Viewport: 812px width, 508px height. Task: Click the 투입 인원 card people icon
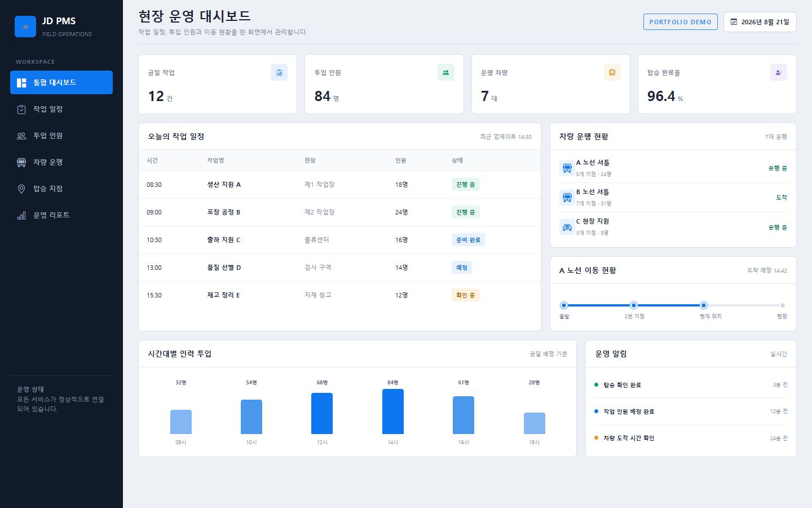(445, 72)
